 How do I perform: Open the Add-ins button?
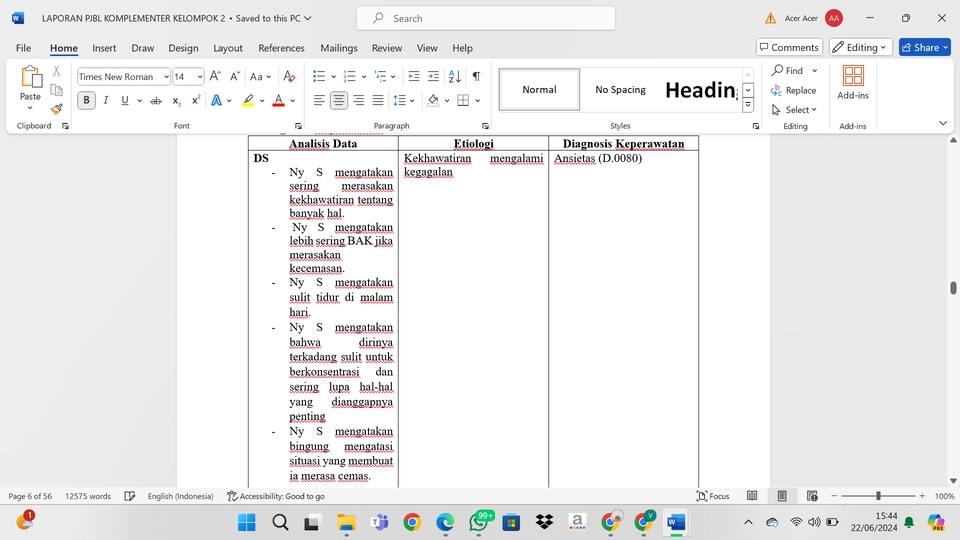[x=853, y=82]
